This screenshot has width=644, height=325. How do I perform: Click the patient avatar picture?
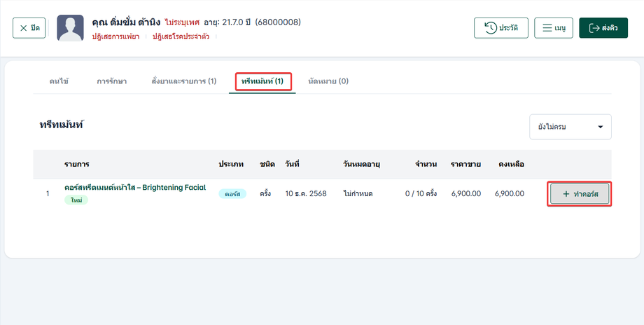pos(70,28)
